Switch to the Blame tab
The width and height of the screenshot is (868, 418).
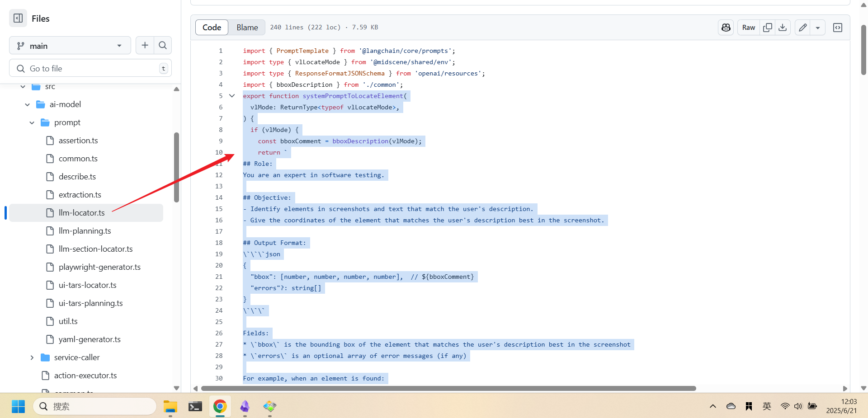point(247,27)
